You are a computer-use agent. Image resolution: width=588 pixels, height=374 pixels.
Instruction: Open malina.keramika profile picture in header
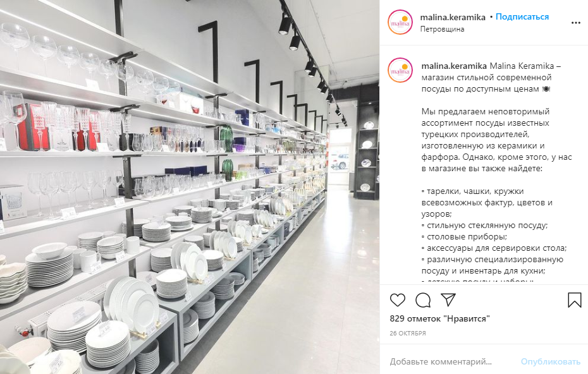[x=400, y=22]
